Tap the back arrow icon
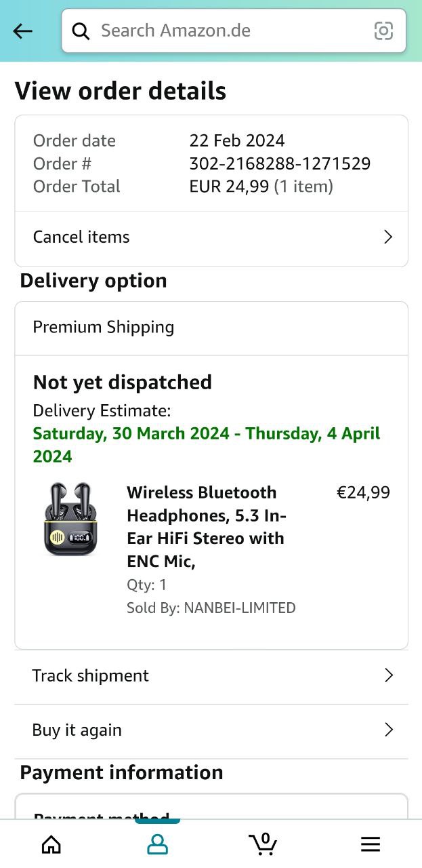This screenshot has height=868, width=422. click(23, 31)
